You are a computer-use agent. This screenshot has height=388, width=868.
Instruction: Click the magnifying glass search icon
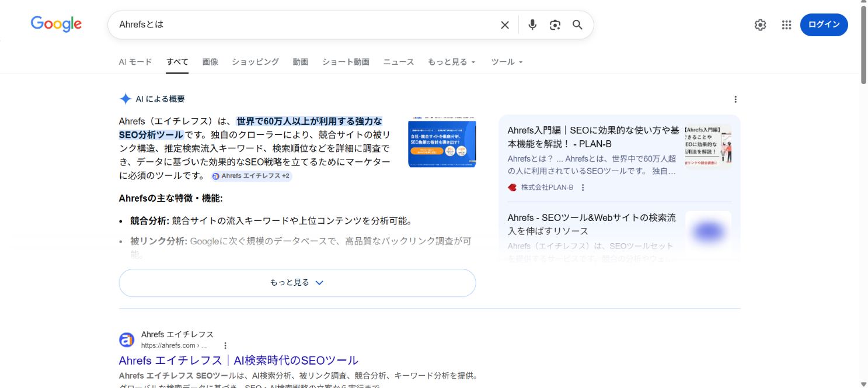[577, 25]
